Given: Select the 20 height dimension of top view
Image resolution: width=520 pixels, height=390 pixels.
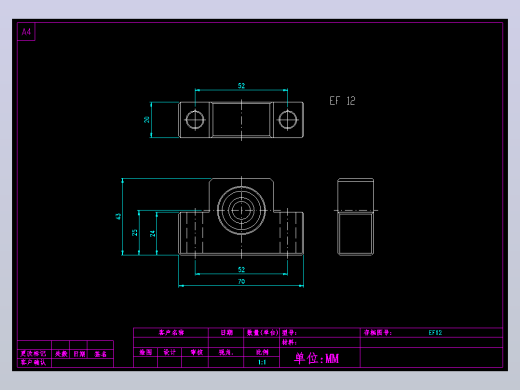Looking at the screenshot, I should point(147,119).
